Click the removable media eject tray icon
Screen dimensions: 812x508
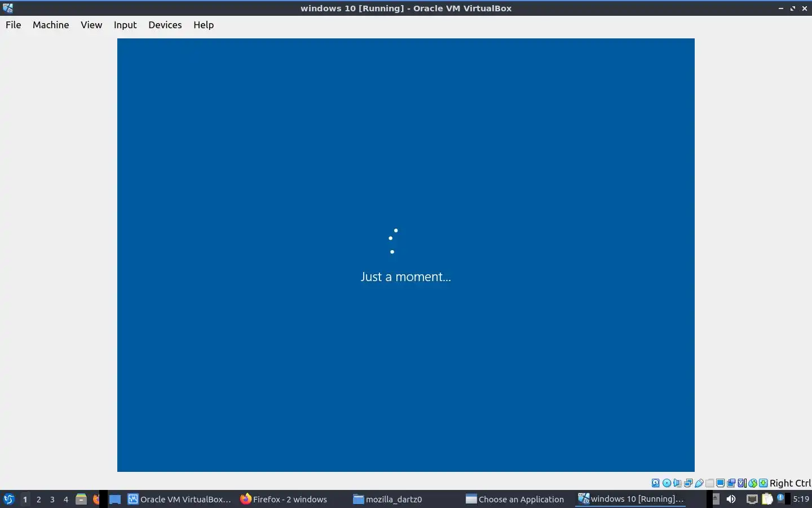[716, 498]
